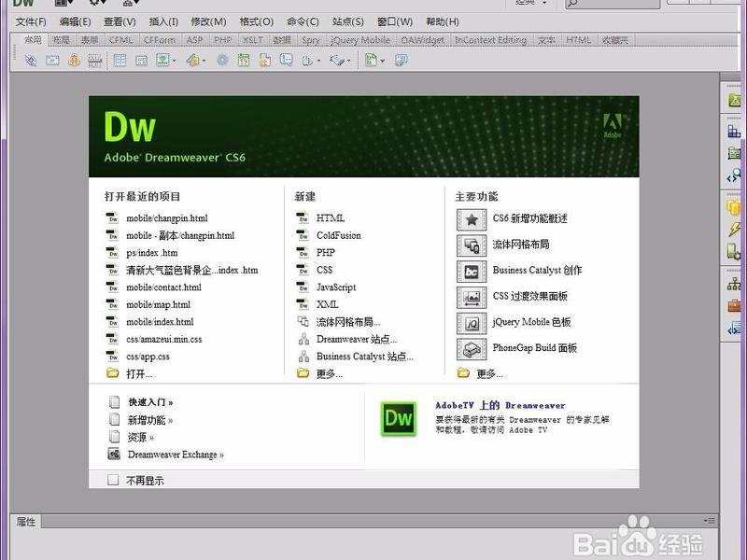Open the 修改(M) menu

208,21
